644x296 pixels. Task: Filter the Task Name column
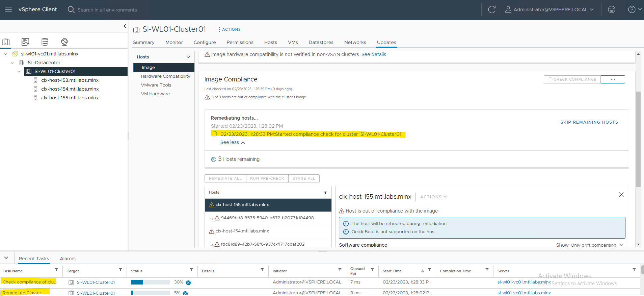pos(56,270)
